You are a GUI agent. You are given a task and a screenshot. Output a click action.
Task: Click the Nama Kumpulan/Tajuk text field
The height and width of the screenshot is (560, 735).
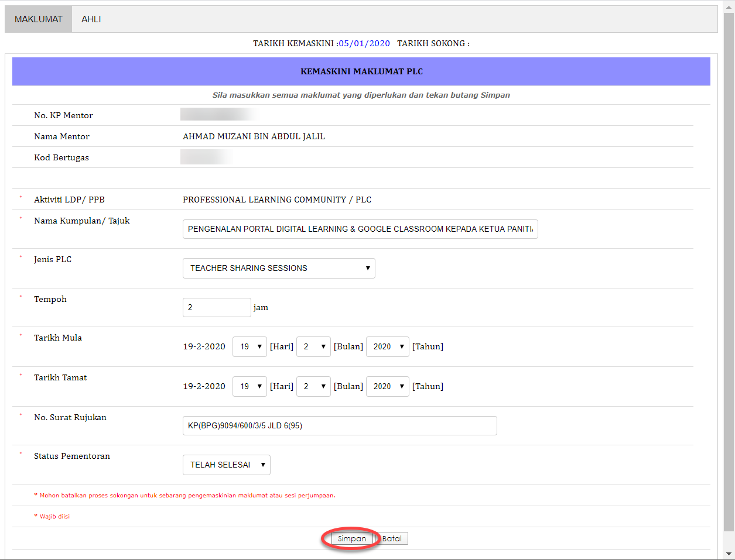[x=360, y=229]
